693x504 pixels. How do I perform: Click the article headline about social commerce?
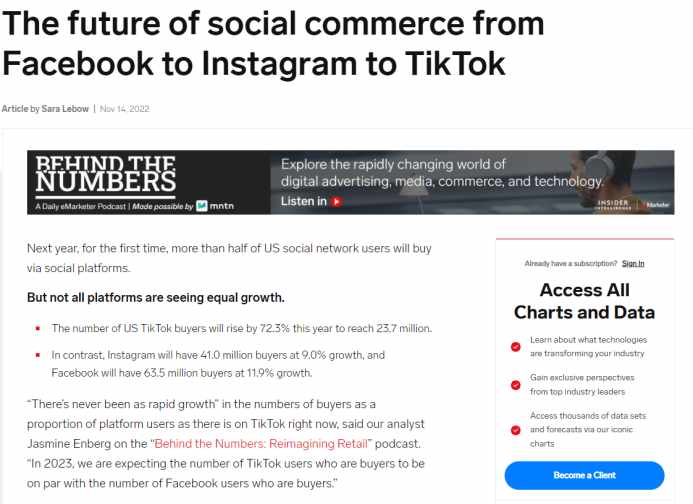click(273, 43)
